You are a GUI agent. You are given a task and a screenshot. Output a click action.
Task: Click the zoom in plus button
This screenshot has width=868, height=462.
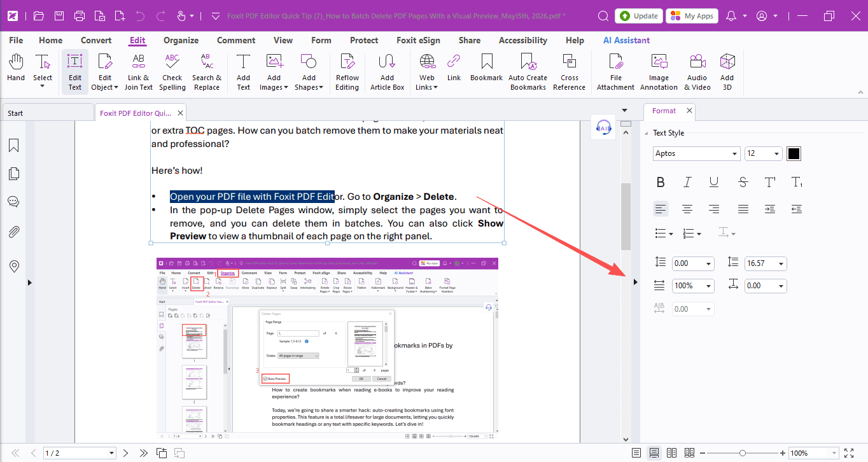(x=782, y=453)
